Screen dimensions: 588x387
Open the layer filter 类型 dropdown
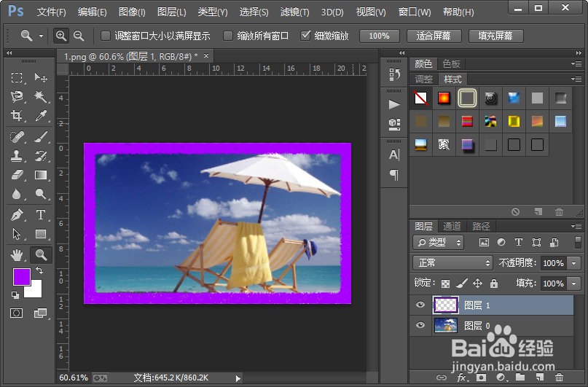[x=439, y=243]
